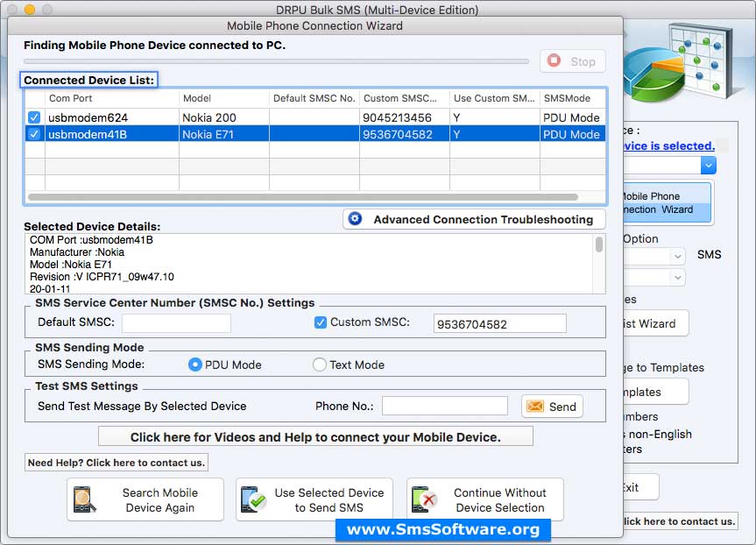Click the red cross phone icon

pyautogui.click(x=424, y=499)
